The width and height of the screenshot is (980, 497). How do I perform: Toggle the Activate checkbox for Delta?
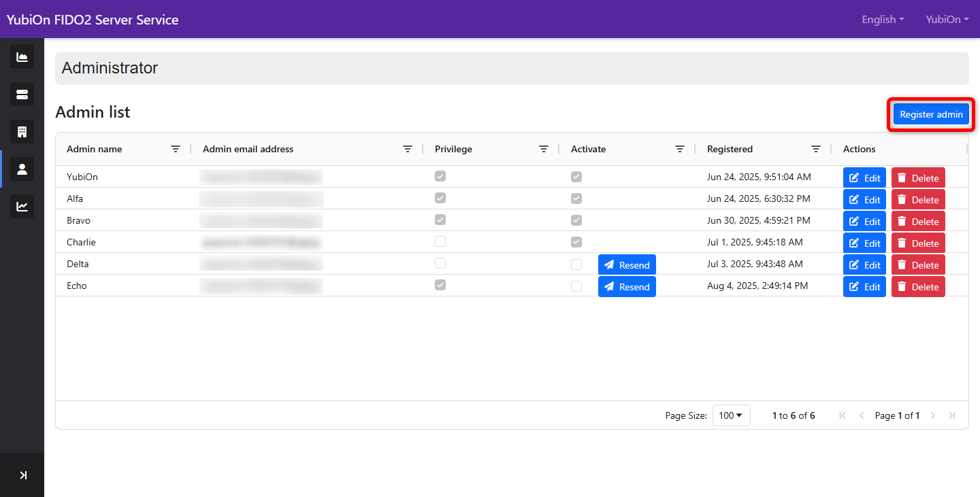click(x=576, y=264)
